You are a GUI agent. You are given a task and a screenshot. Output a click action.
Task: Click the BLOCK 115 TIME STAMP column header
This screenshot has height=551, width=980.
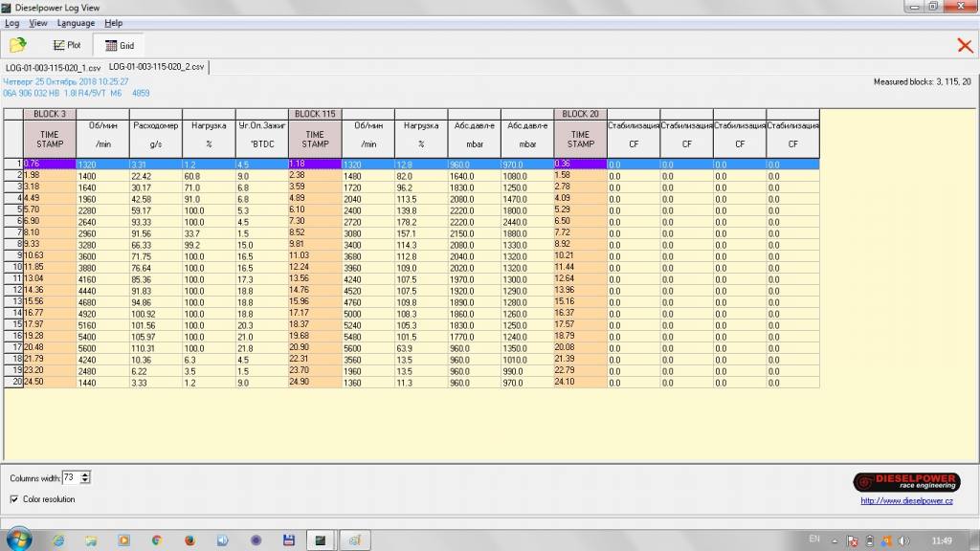tap(315, 140)
